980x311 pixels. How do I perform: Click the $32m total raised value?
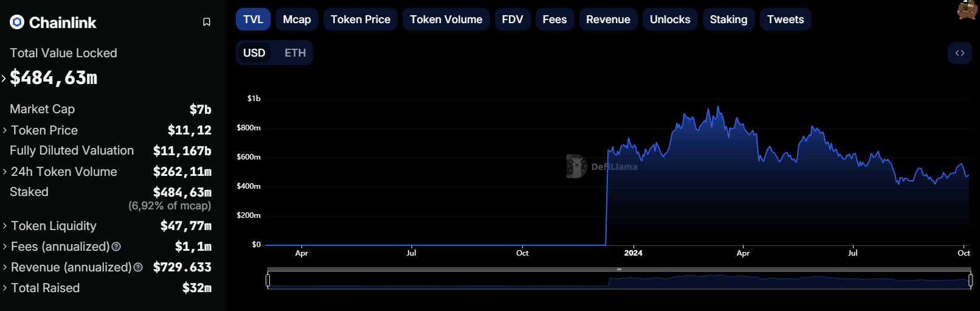coord(197,288)
